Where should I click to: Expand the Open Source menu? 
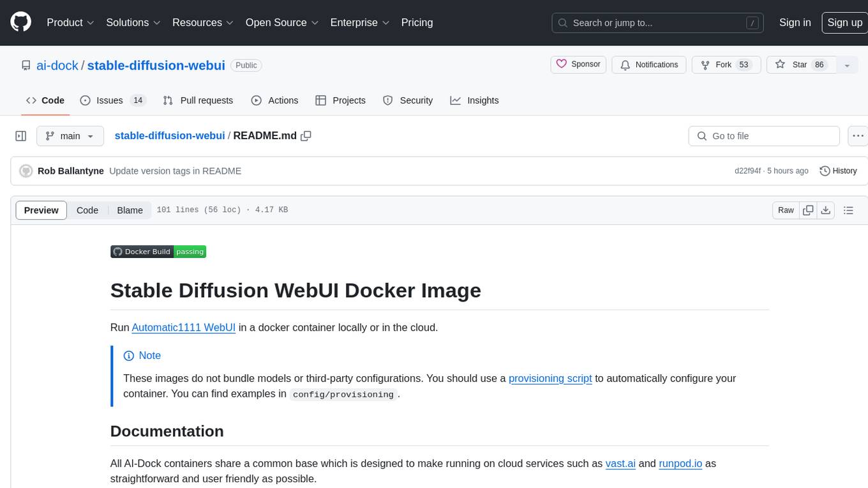[282, 22]
